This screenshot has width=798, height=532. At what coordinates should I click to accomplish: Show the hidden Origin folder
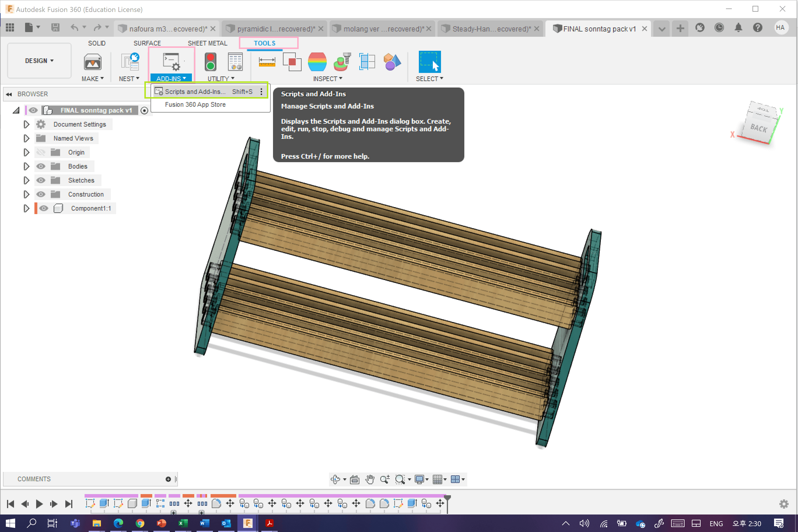click(x=41, y=152)
